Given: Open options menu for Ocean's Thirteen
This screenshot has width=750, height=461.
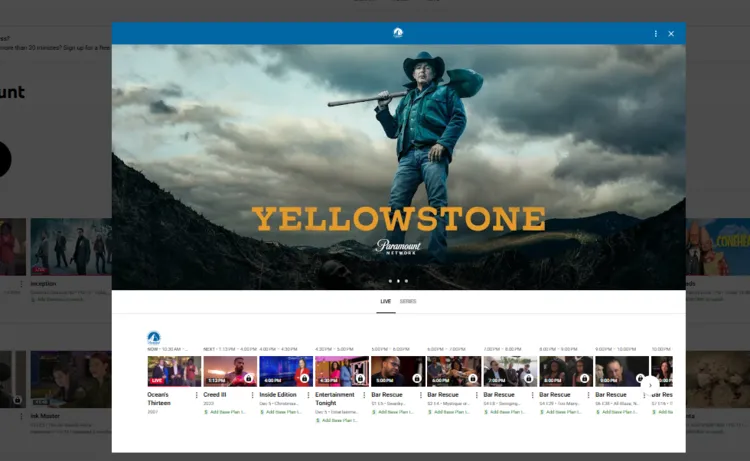Looking at the screenshot, I should pyautogui.click(x=197, y=395).
